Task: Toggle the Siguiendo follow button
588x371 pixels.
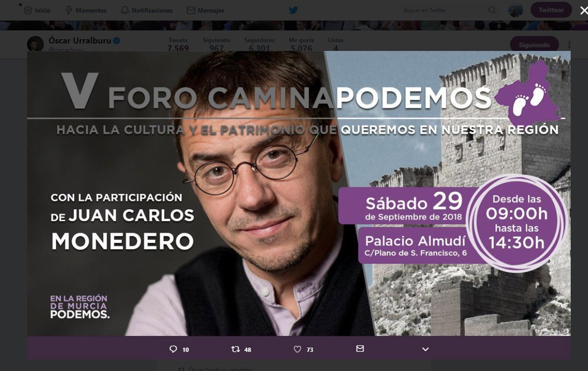Action: coord(534,44)
